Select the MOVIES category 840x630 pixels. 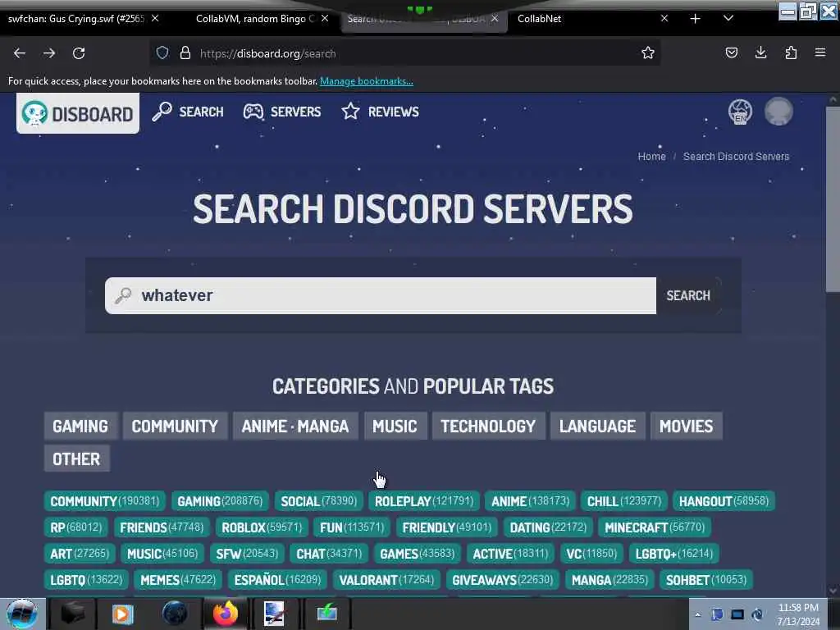coord(687,427)
